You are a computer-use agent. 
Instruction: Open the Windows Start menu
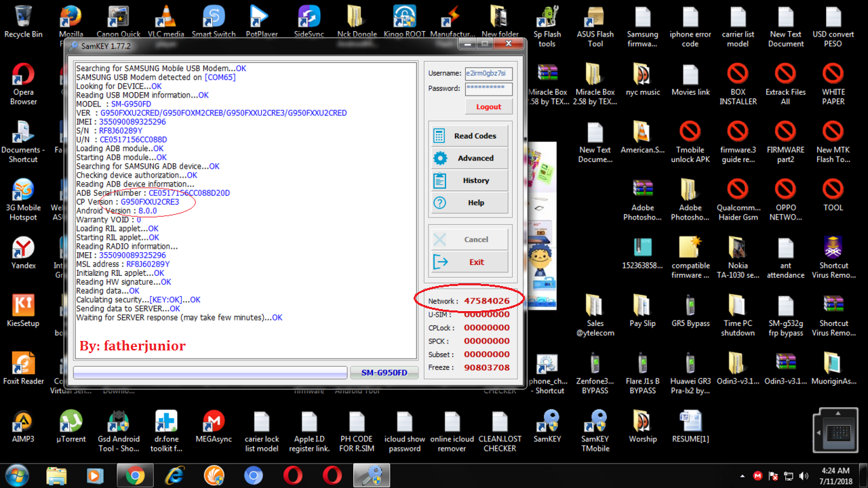point(18,475)
